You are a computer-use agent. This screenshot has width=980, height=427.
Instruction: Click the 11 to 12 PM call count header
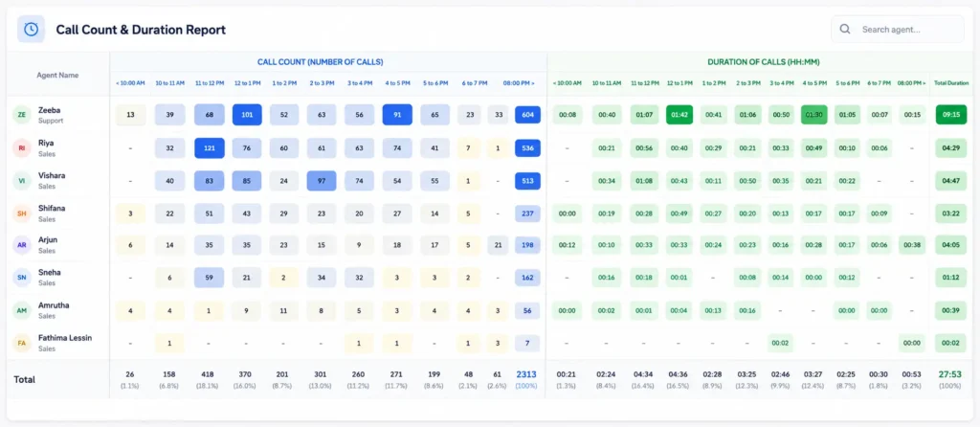click(x=208, y=83)
